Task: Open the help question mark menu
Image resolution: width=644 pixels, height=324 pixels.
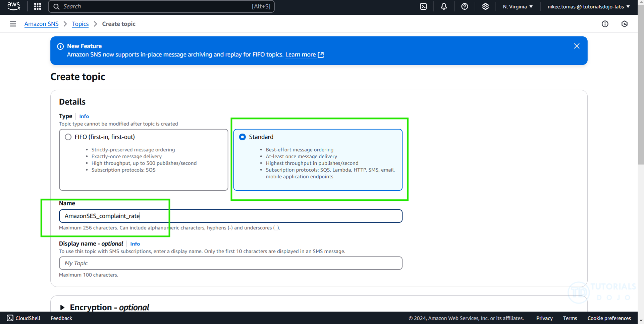Action: 465,6
